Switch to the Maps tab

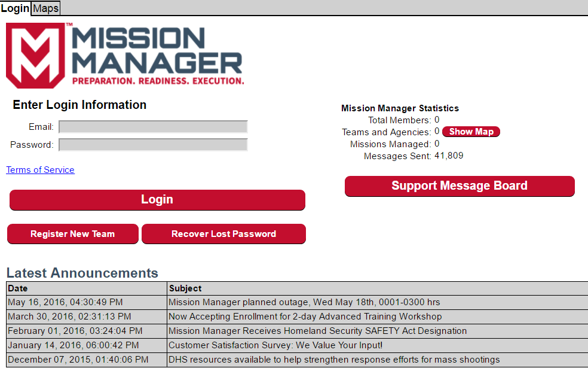pos(45,8)
